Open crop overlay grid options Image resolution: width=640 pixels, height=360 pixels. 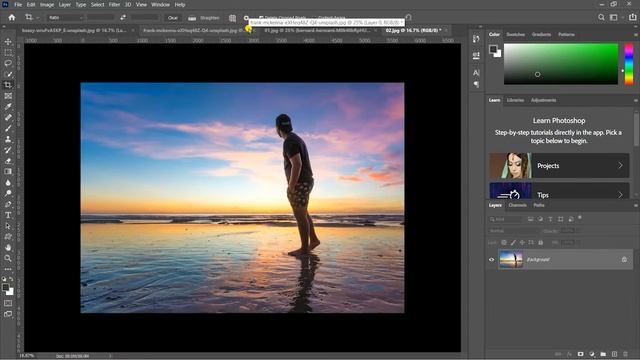[x=232, y=18]
